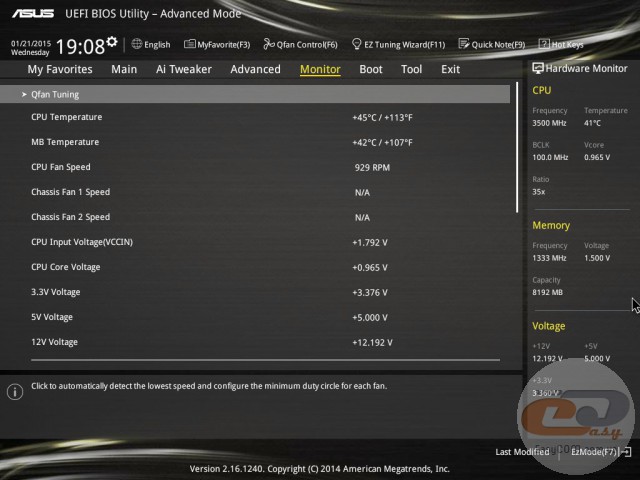This screenshot has width=640, height=480.
Task: Click the 19:08 clock display
Action: (x=80, y=47)
